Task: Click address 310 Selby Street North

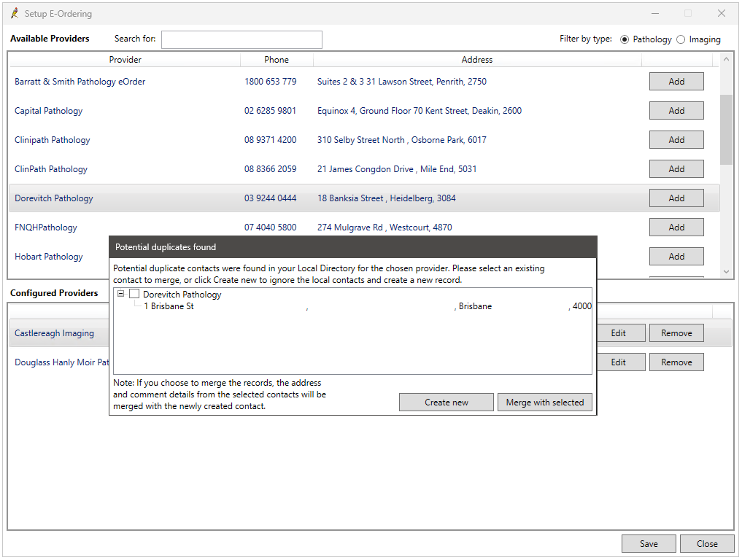Action: tap(402, 140)
